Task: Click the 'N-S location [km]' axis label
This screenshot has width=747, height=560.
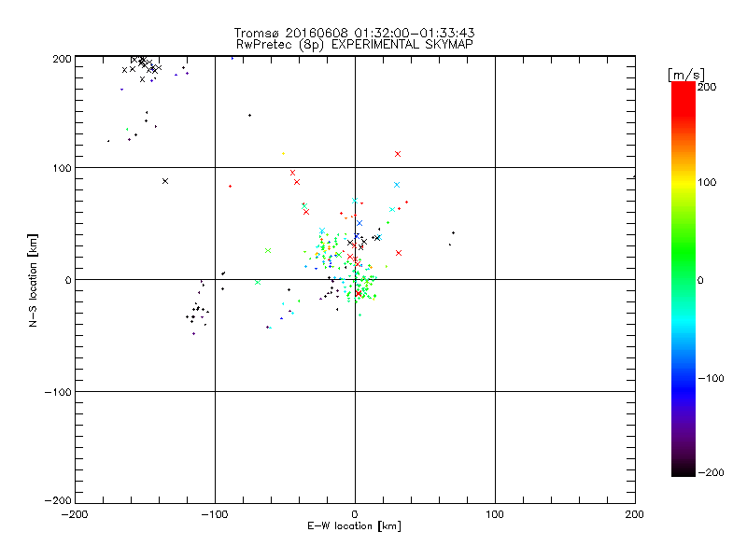Action: tap(33, 281)
